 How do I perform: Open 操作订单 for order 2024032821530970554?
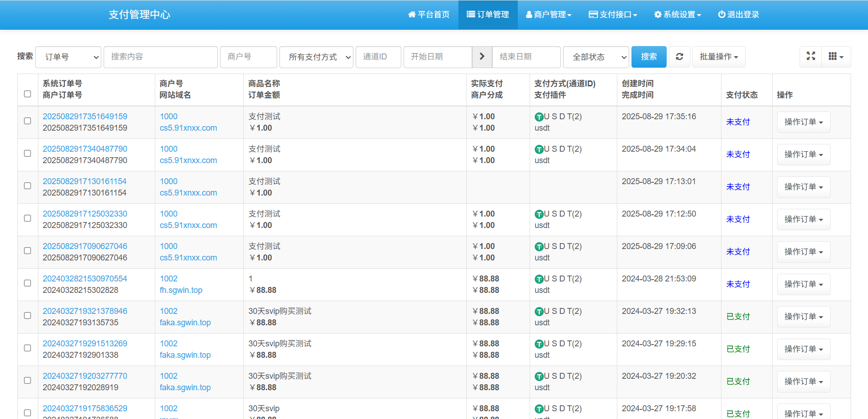pos(804,284)
